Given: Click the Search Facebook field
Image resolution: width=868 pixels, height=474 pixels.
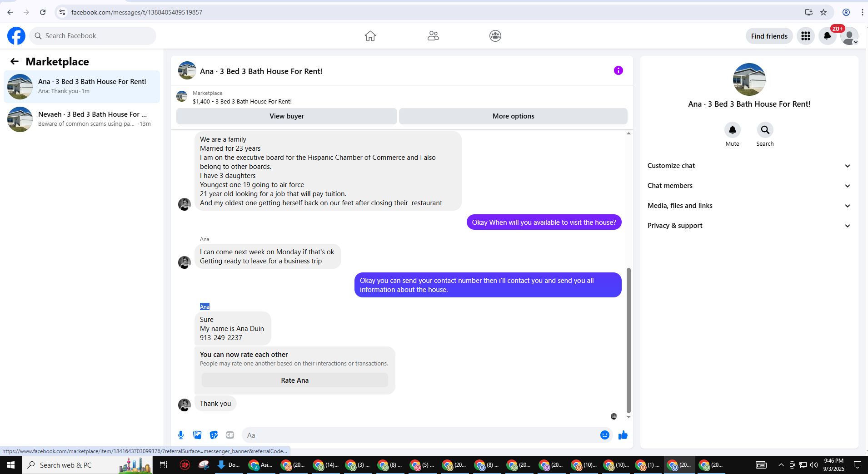Looking at the screenshot, I should tap(93, 36).
